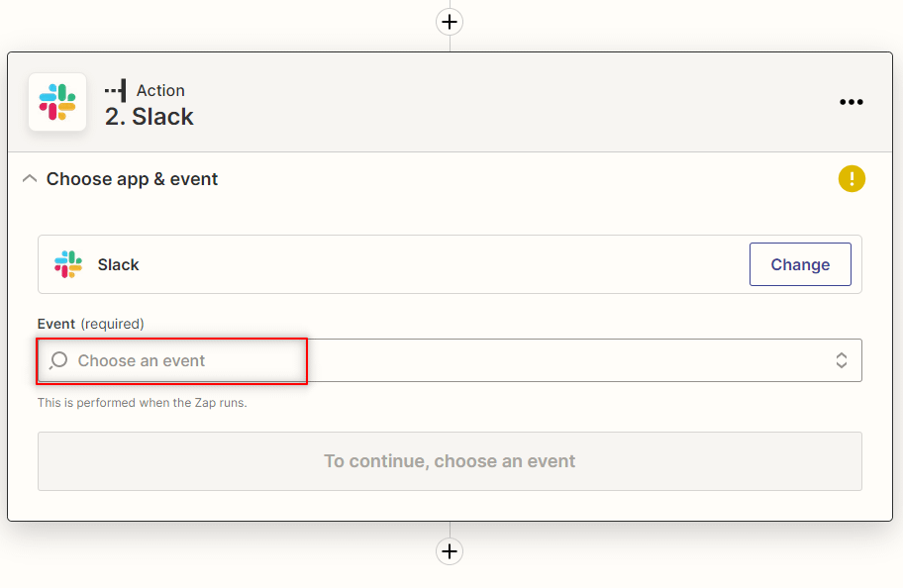Click the add step plus below the action
Image resolution: width=903 pixels, height=588 pixels.
(x=450, y=551)
